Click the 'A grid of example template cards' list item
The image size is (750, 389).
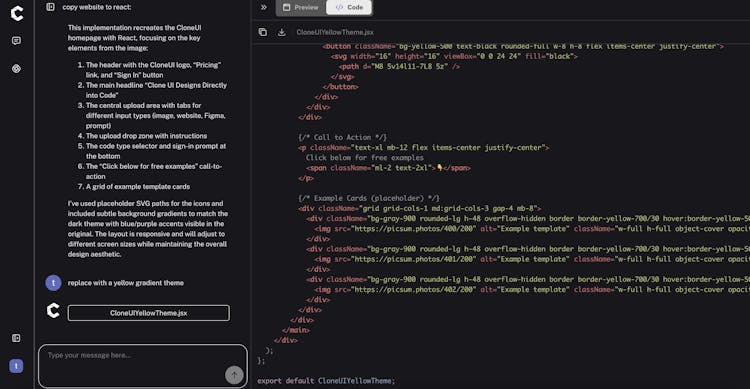138,187
